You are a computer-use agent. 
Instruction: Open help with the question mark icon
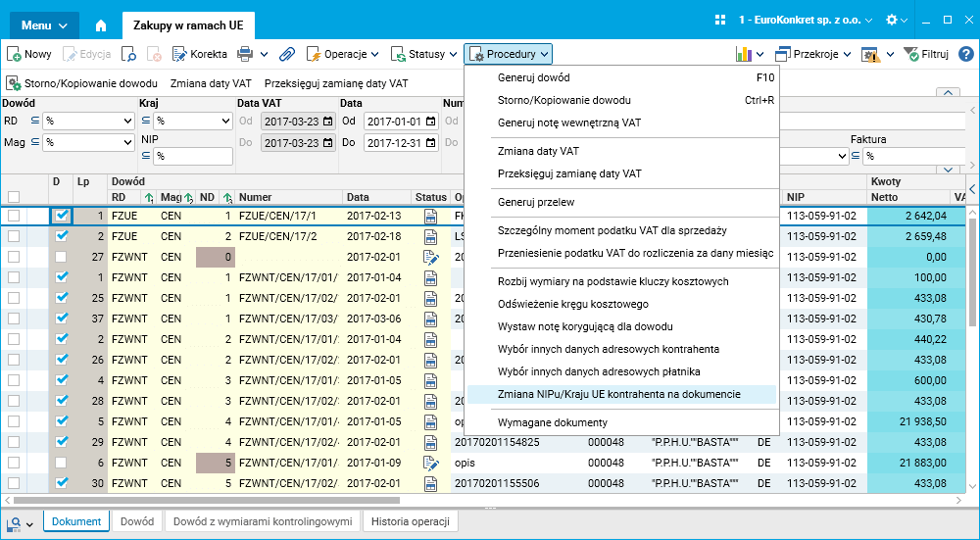pos(965,54)
